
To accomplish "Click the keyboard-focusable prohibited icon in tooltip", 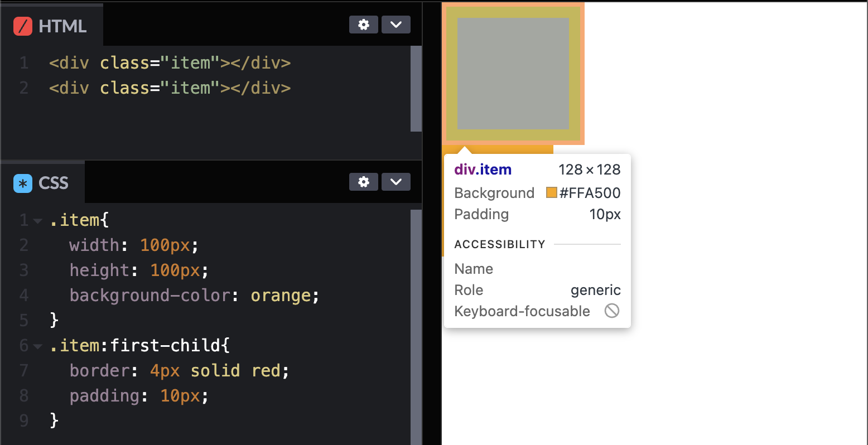I will pyautogui.click(x=611, y=311).
